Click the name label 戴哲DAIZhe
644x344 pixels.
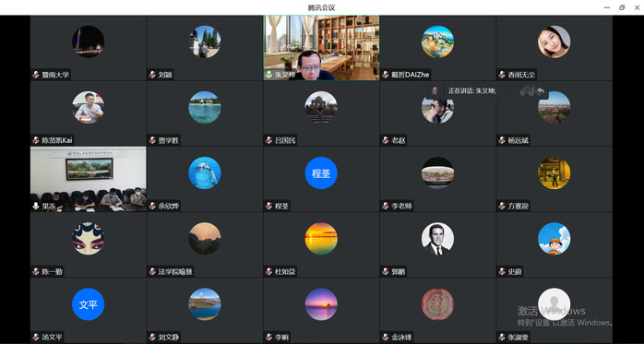[410, 75]
